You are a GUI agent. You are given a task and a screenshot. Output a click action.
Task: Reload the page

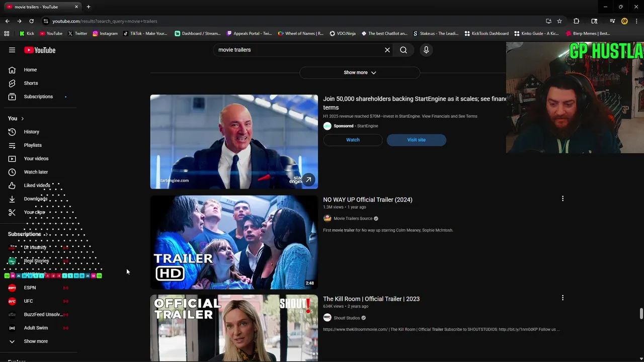point(31,21)
